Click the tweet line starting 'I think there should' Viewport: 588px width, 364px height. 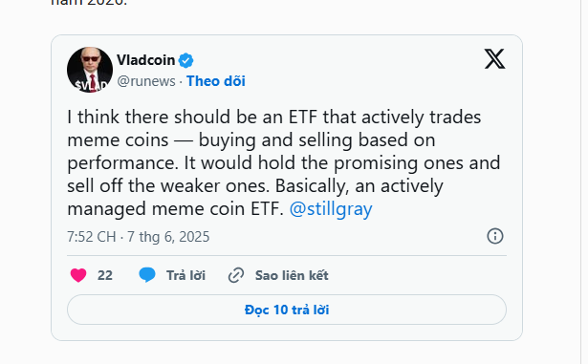click(274, 117)
